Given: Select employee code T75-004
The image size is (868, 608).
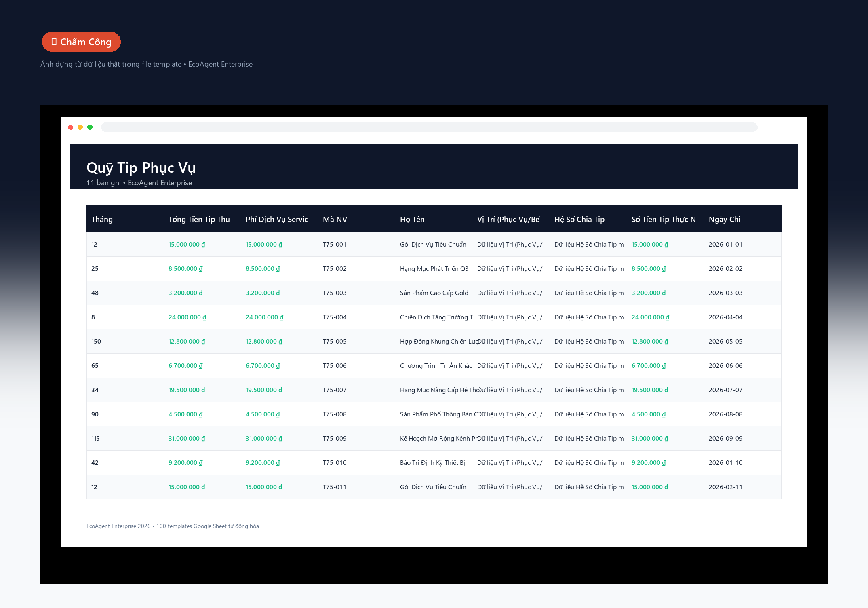Looking at the screenshot, I should pyautogui.click(x=335, y=317).
